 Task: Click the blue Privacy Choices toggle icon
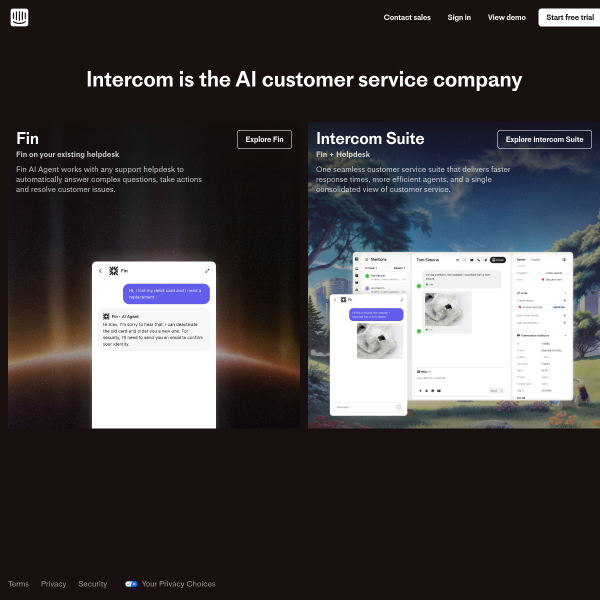point(131,584)
